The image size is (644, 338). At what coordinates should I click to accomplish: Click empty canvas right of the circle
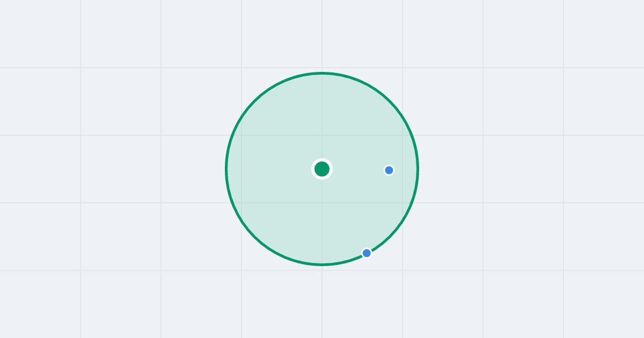531,169
